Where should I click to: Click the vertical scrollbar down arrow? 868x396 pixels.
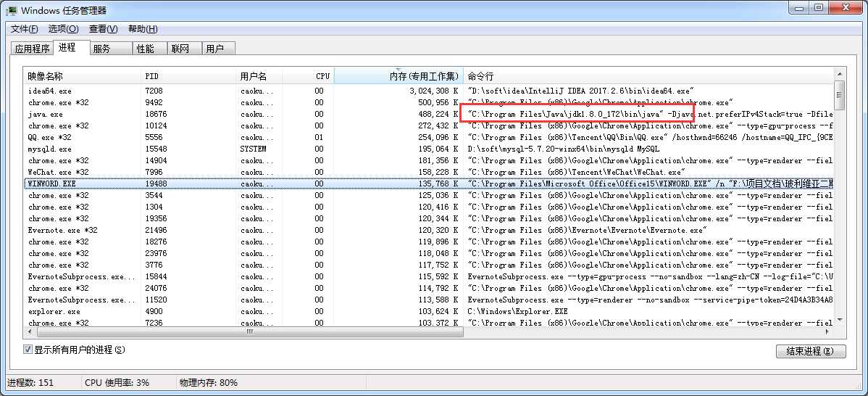click(839, 320)
